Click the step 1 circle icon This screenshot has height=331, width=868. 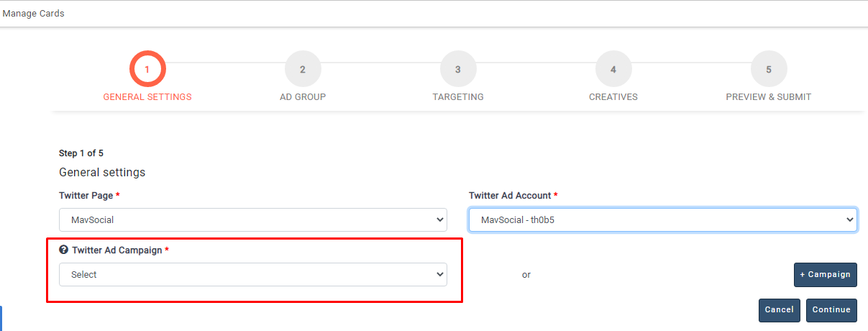coord(147,70)
